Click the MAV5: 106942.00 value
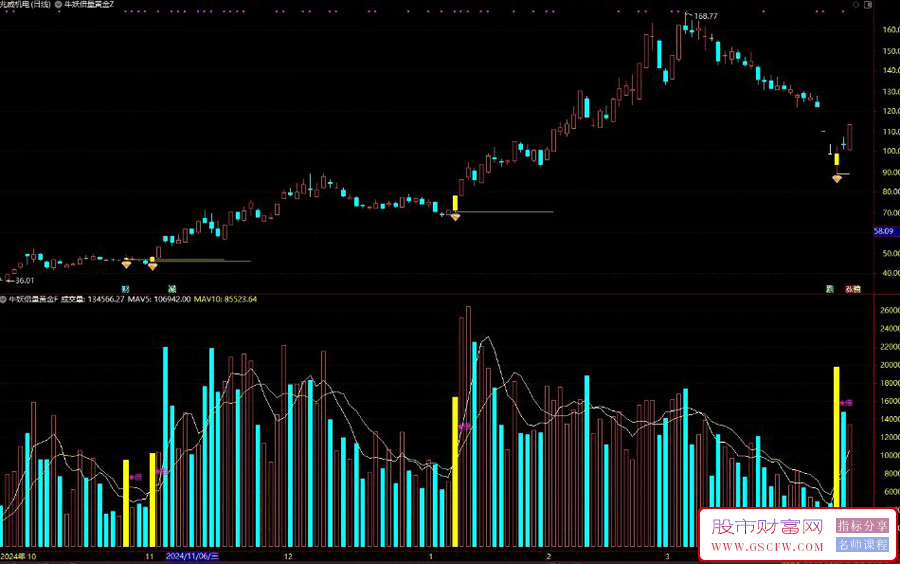Screen dimensions: 900x564 (159, 299)
